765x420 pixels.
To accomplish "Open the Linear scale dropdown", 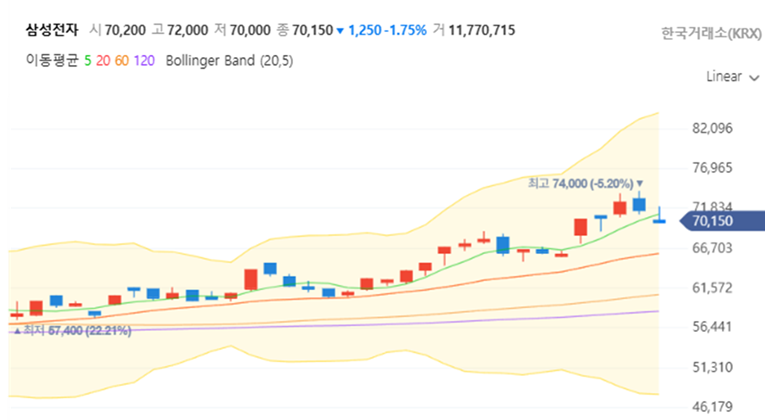I will click(x=732, y=77).
